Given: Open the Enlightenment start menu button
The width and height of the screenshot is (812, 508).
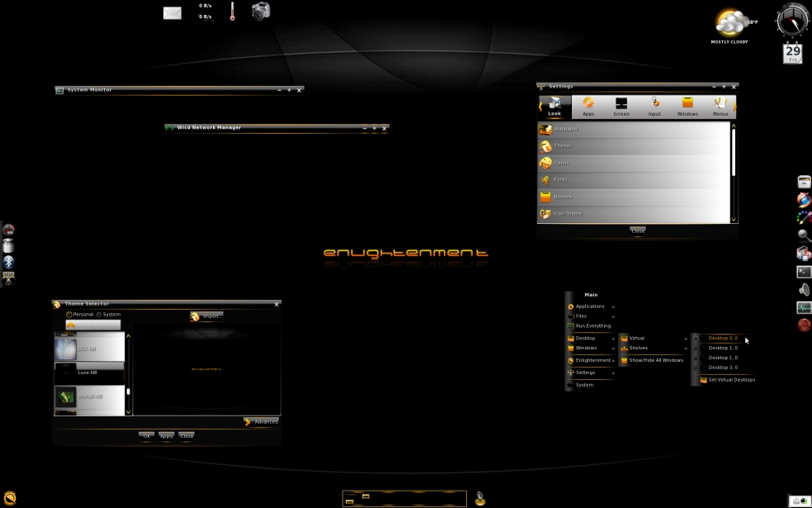Looking at the screenshot, I should pyautogui.click(x=9, y=498).
